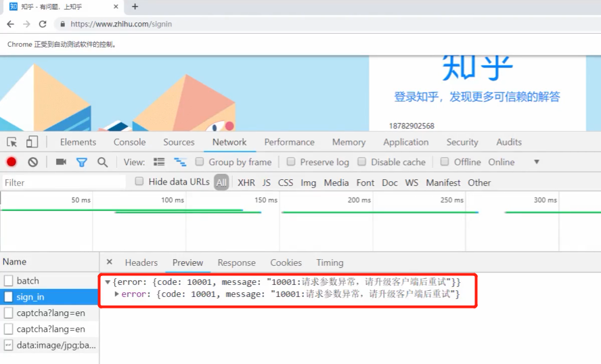Switch to the Sources tab
This screenshot has width=601, height=364.
[x=179, y=142]
